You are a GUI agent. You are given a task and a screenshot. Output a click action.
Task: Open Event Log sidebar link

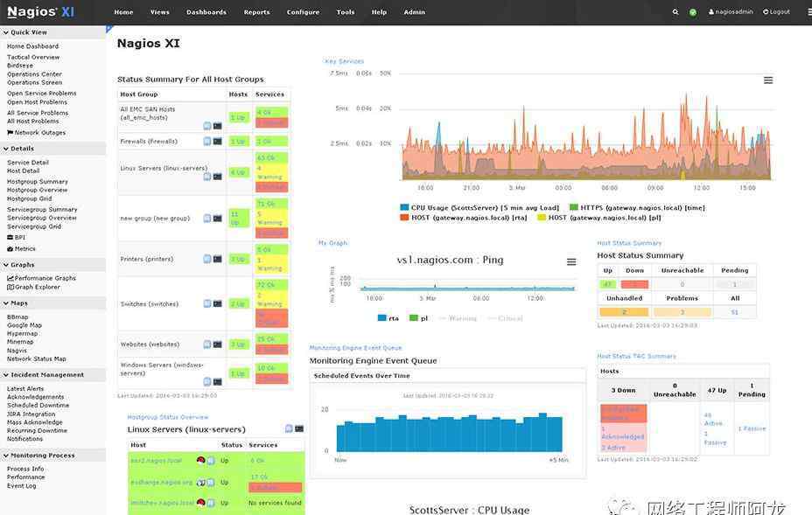coord(22,485)
